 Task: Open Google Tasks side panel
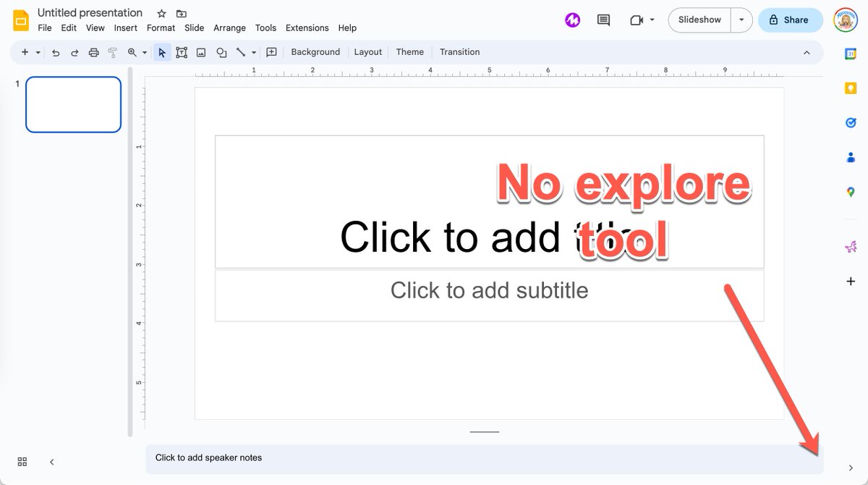[851, 122]
